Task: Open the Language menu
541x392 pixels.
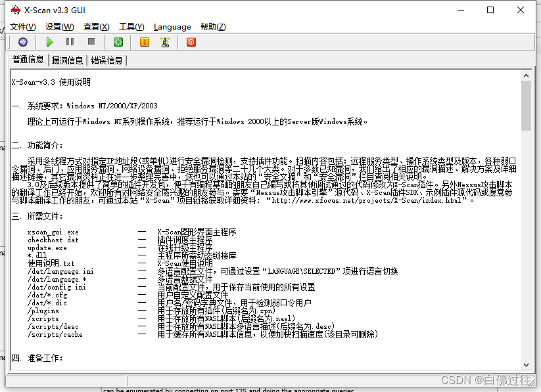Action: click(x=172, y=27)
